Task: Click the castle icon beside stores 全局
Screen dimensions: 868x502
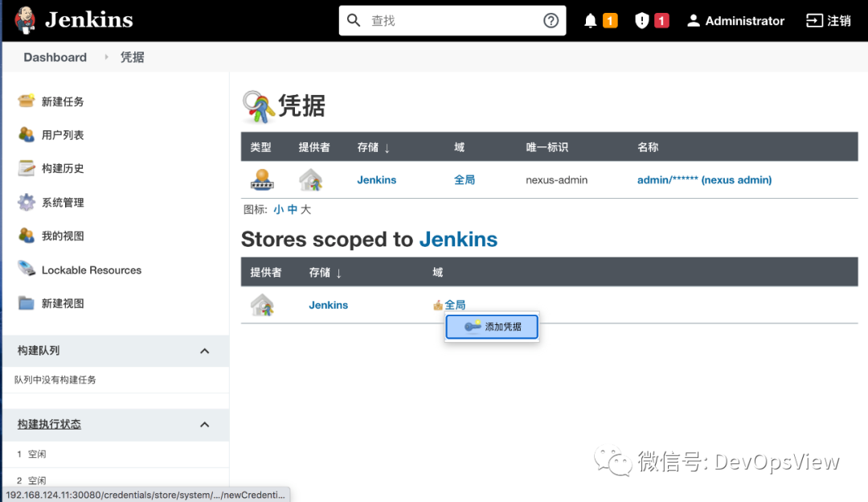Action: coord(438,305)
